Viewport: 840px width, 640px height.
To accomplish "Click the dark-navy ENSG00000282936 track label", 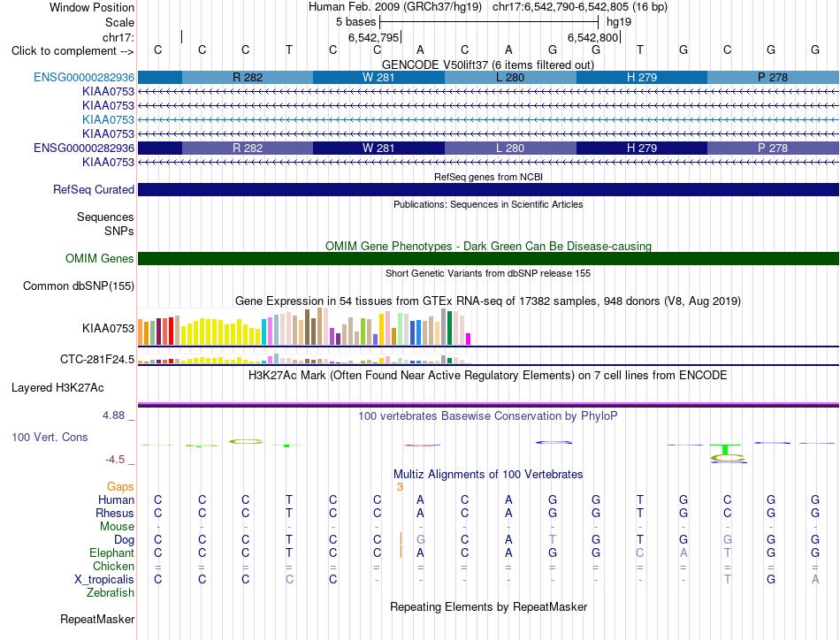I will click(84, 148).
